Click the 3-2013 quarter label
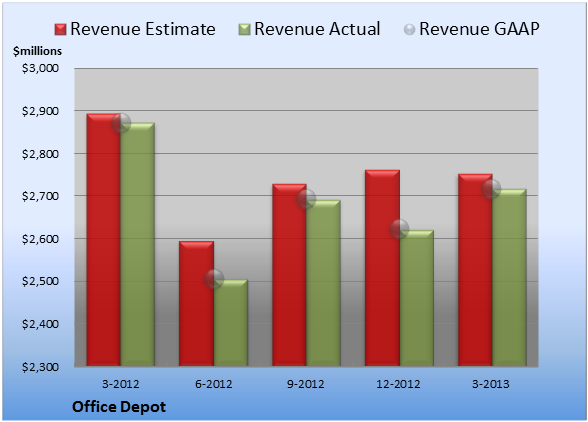 click(x=491, y=384)
